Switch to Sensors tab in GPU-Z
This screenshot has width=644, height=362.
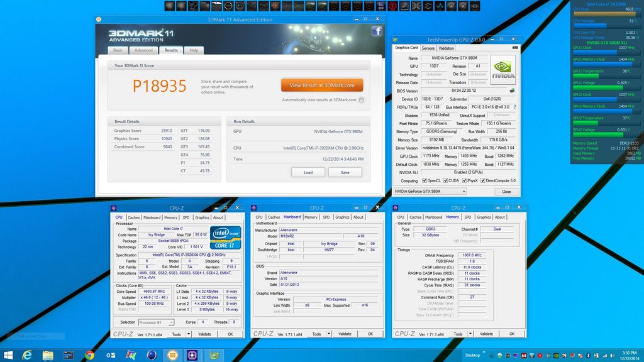point(428,48)
